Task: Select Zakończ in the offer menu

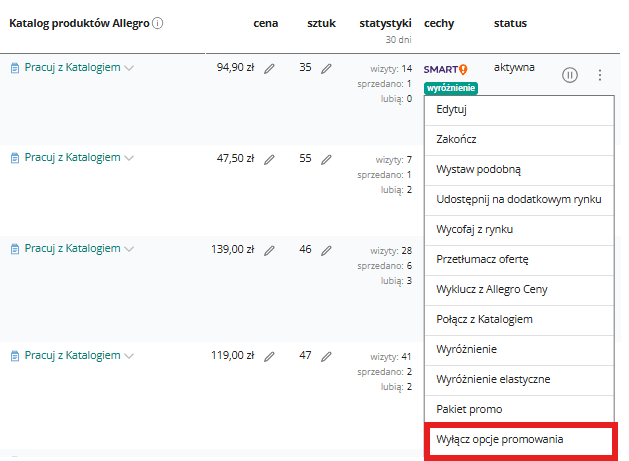Action: click(x=519, y=140)
